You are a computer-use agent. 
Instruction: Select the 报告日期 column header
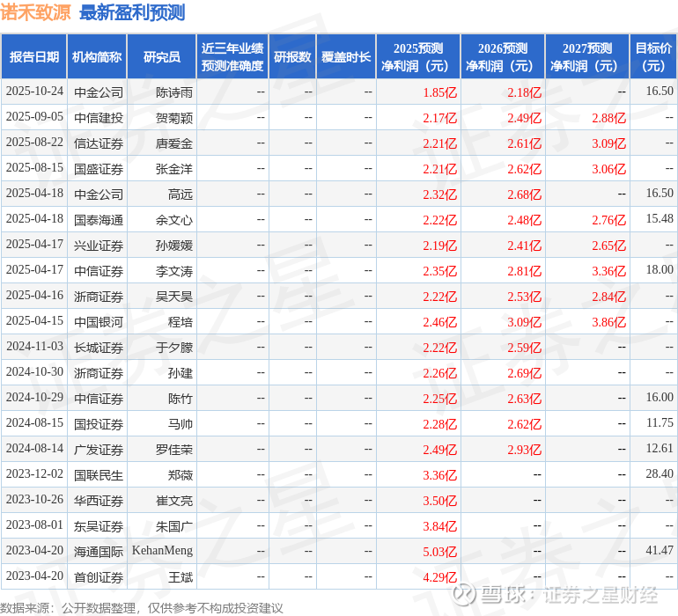coord(34,56)
